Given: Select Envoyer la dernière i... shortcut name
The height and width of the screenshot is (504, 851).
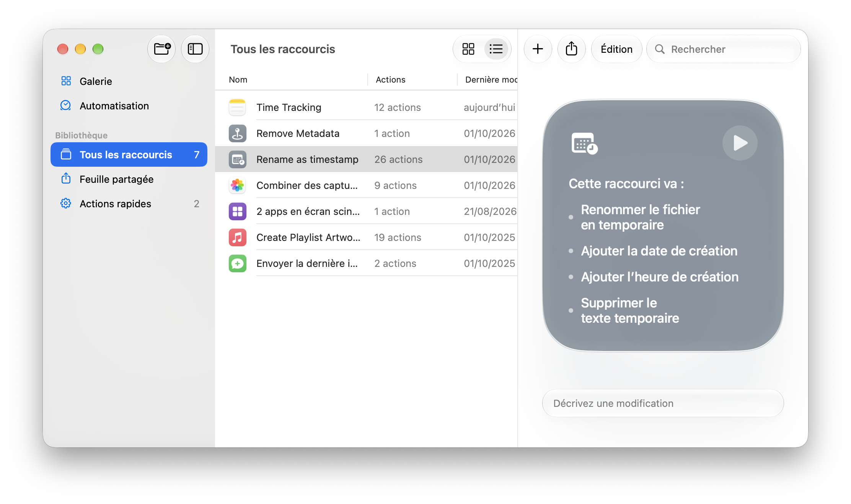Looking at the screenshot, I should (307, 263).
